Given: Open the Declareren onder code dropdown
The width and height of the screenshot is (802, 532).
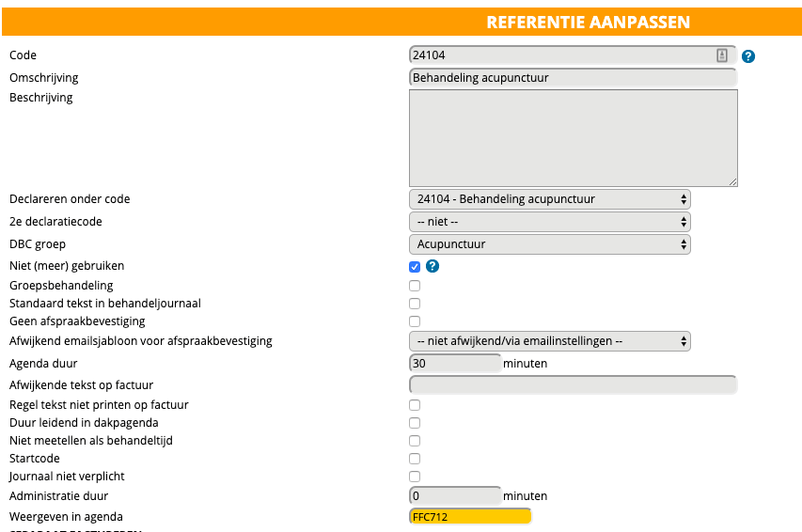Looking at the screenshot, I should (x=549, y=199).
